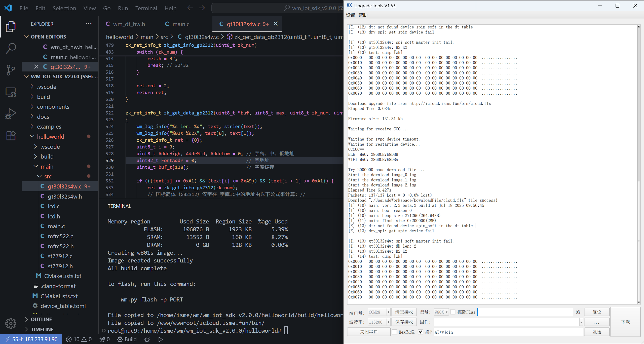Close the gt30l32s4w.c editor tab

(x=276, y=24)
